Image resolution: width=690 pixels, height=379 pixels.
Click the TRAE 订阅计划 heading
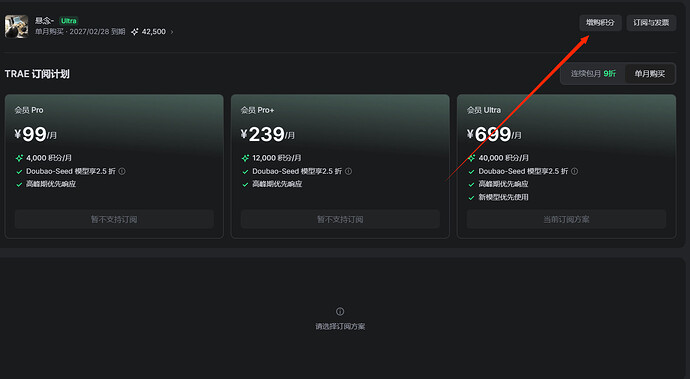click(37, 74)
